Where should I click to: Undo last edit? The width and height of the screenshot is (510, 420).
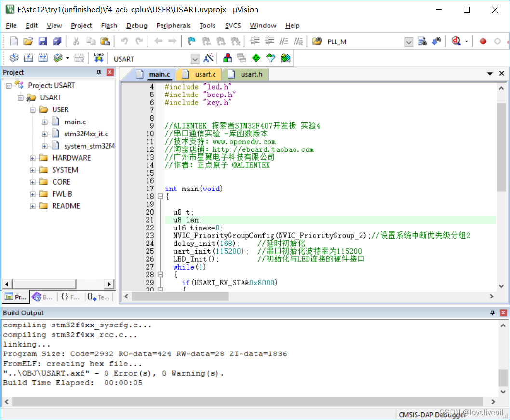pos(124,41)
